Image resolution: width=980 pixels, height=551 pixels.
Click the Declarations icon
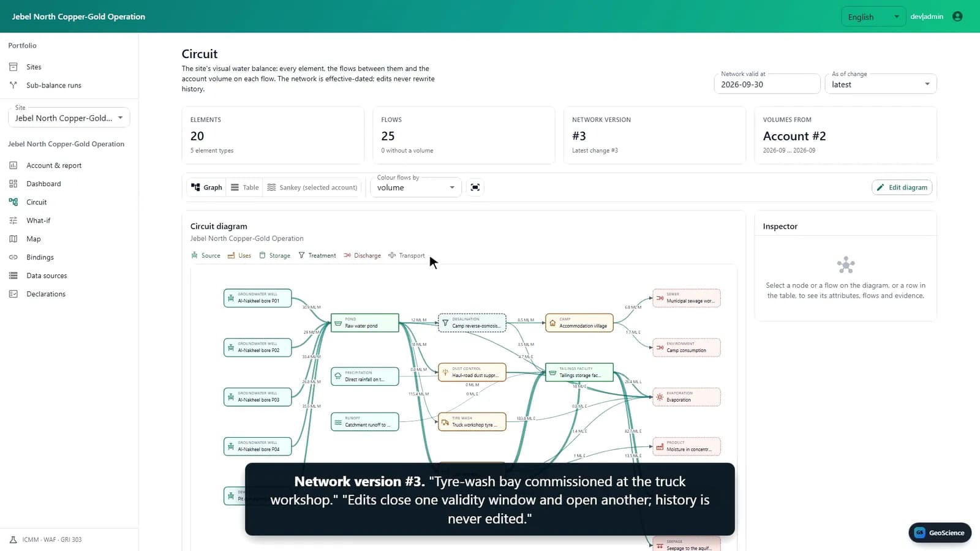(x=13, y=294)
